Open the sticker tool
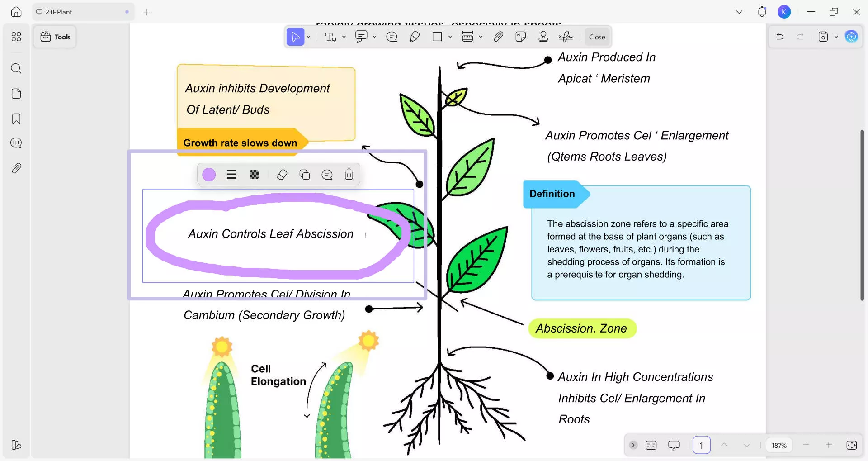The image size is (868, 461). (521, 37)
